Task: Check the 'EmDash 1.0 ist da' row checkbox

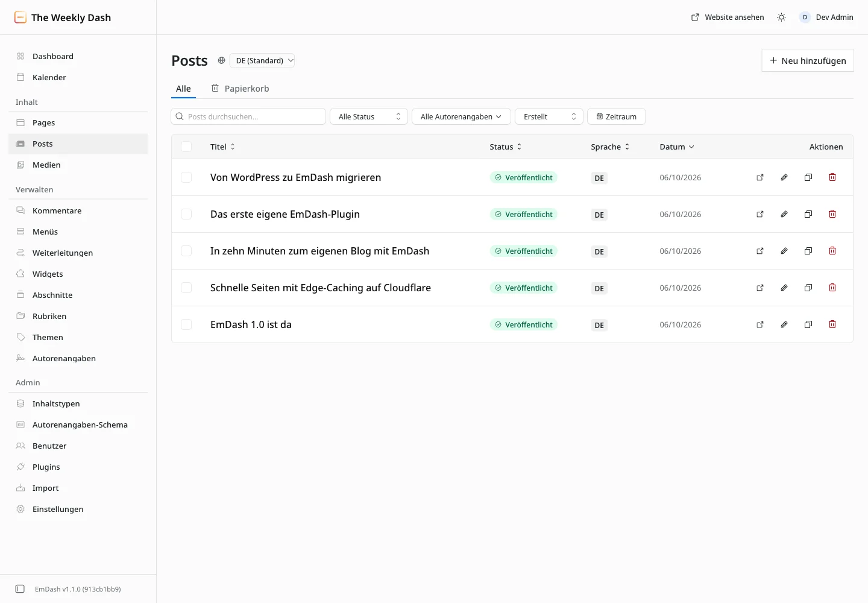Action: click(x=186, y=324)
